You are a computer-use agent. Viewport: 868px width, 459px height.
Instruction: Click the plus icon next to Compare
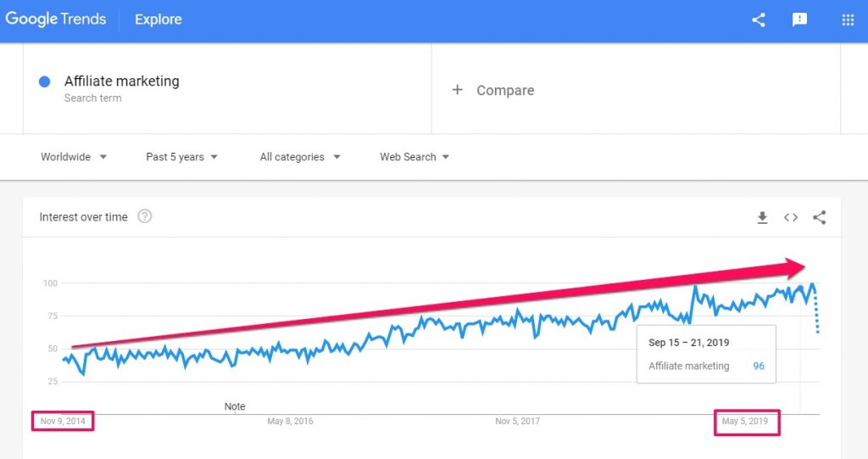[x=457, y=90]
